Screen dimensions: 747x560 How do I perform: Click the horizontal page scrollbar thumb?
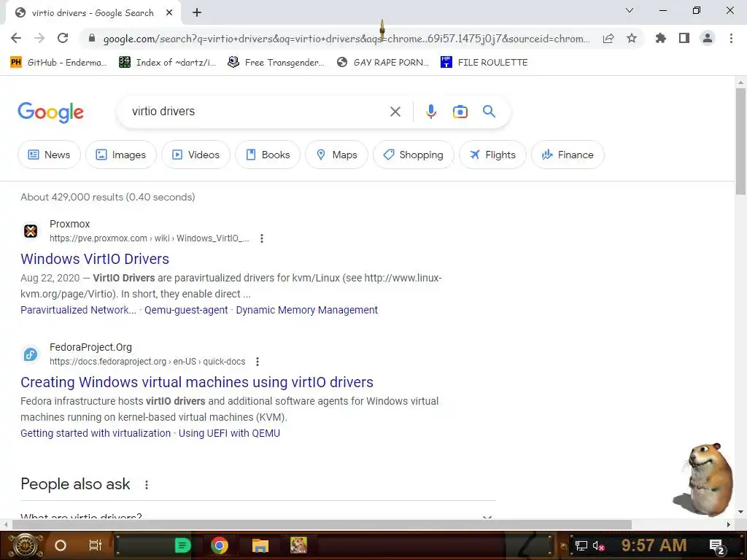[x=322, y=524]
